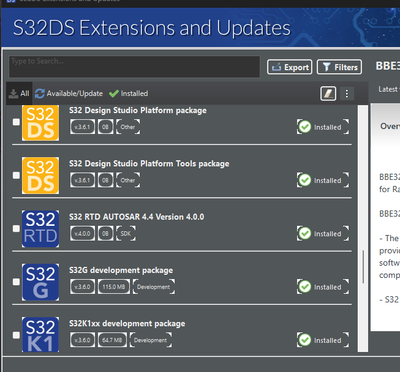Check the S32 Design Studio Platform package checkbox
400x372 pixels.
[x=16, y=122]
